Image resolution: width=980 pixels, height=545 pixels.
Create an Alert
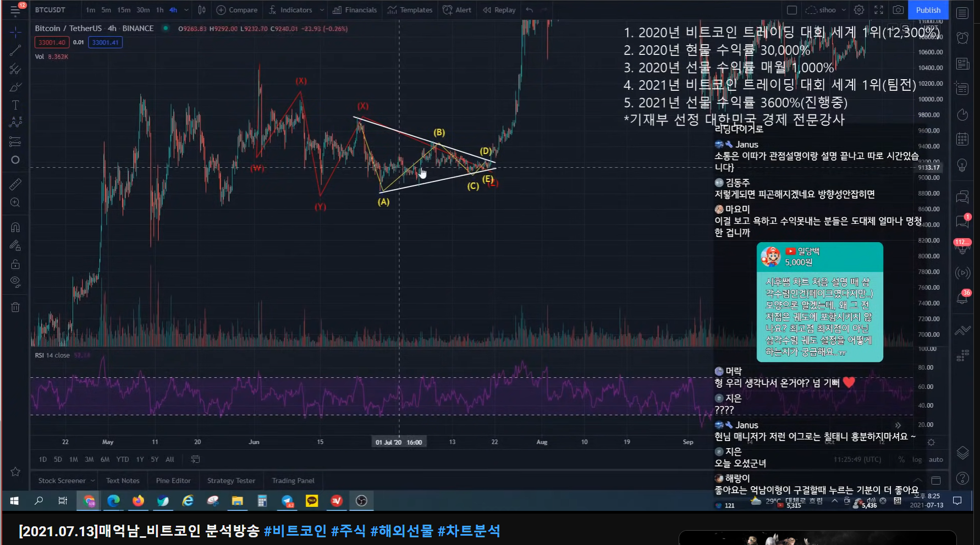coord(457,10)
